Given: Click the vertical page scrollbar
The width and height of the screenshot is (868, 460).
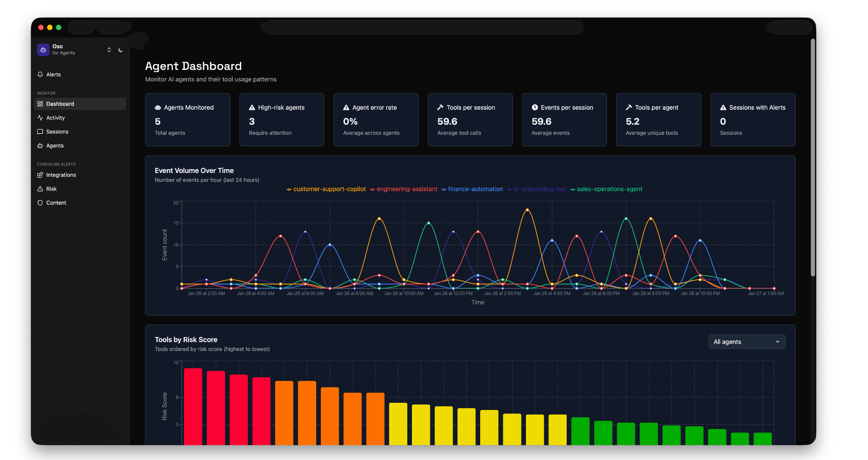Looking at the screenshot, I should 813,157.
